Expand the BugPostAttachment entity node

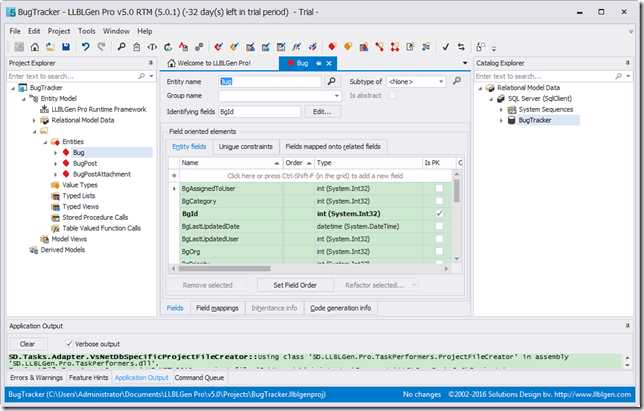click(55, 174)
